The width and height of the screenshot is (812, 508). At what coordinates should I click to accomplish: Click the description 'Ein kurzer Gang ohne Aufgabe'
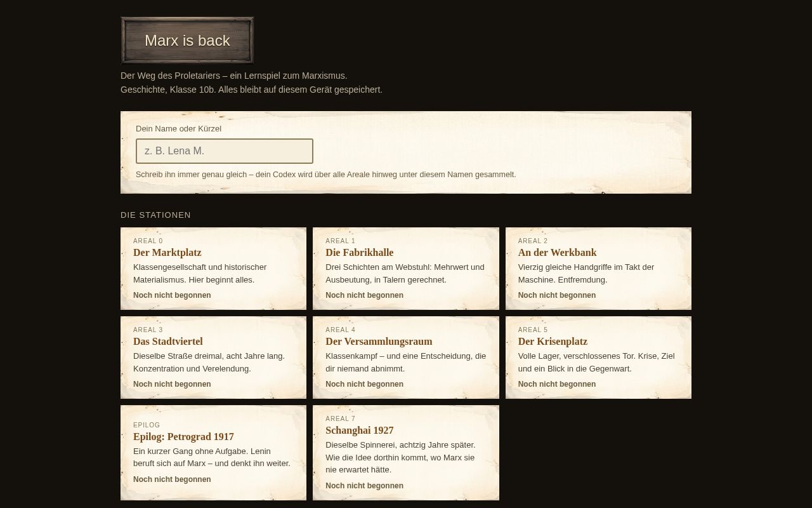212,457
